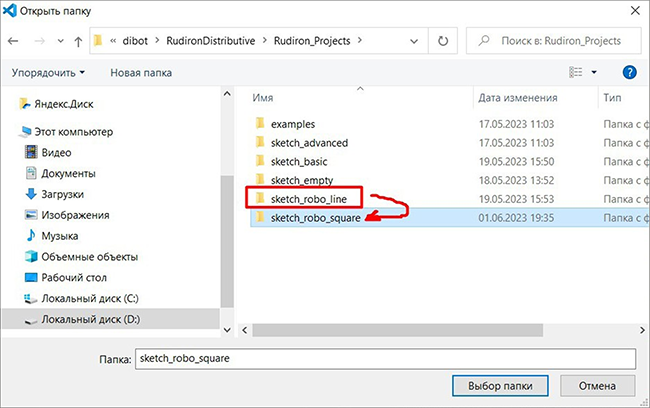Open the address bar history dropdown

(414, 41)
